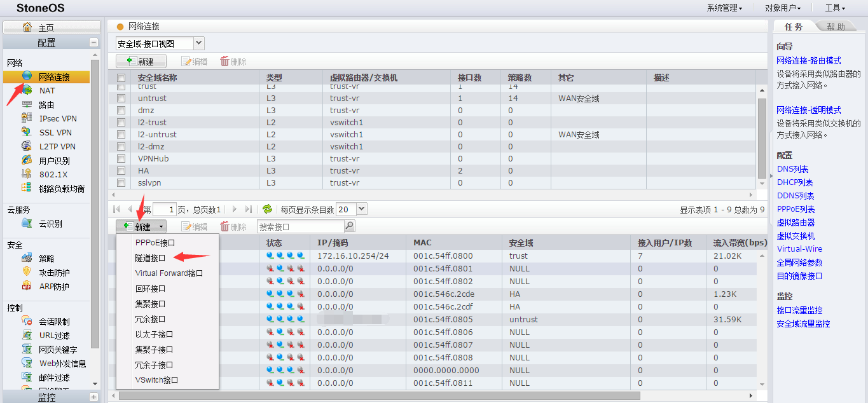
Task: Select the l2-dmz row checkbox
Action: point(121,147)
